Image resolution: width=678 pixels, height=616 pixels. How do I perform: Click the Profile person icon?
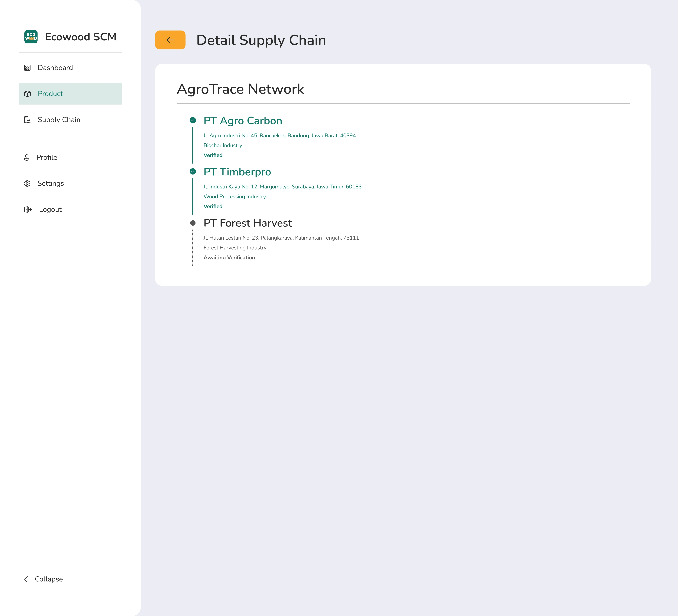[27, 157]
